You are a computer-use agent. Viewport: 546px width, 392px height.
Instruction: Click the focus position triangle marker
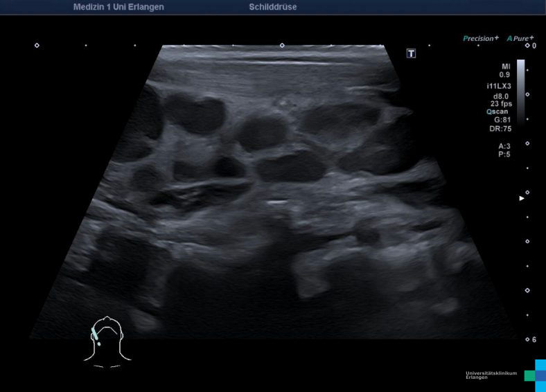click(522, 199)
